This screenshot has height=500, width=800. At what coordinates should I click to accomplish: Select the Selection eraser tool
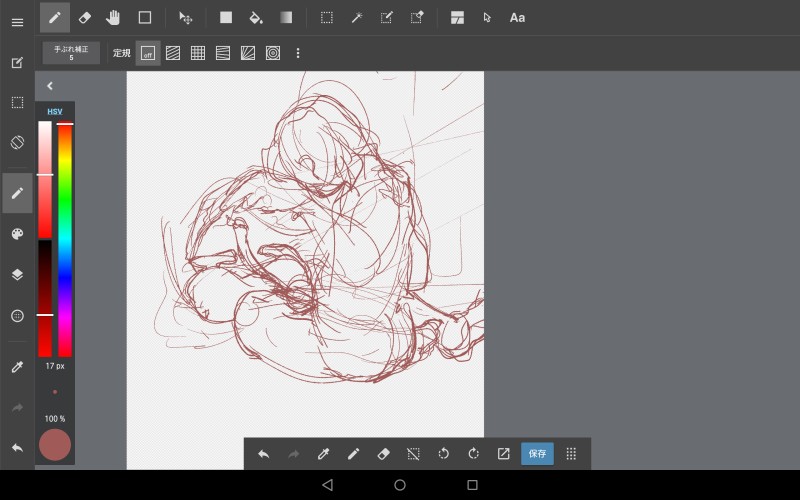(417, 18)
